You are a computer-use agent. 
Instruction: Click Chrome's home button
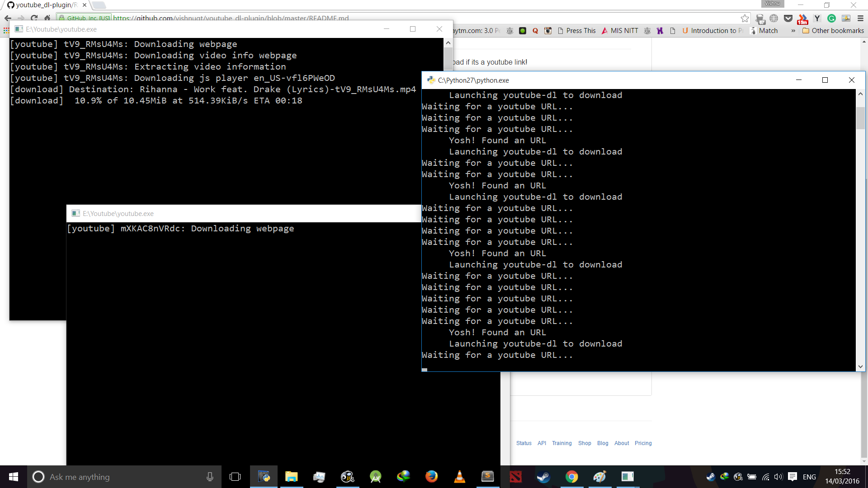tap(47, 18)
